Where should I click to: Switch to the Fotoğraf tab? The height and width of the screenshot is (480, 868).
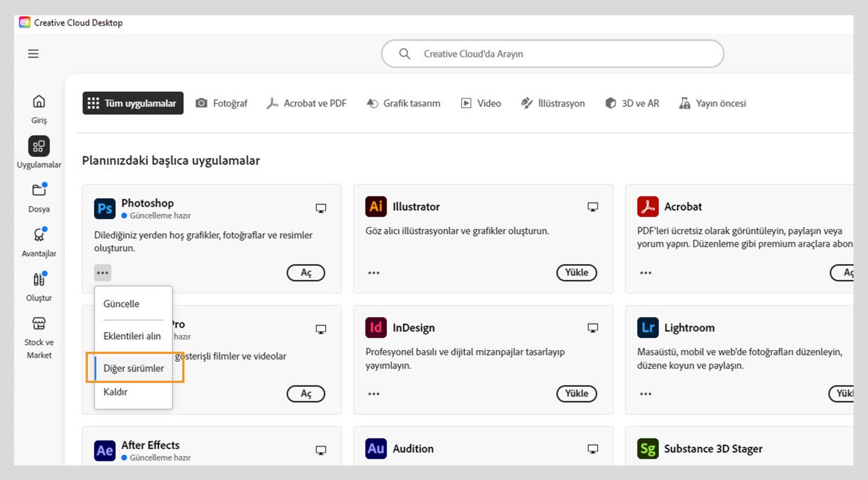[x=222, y=103]
